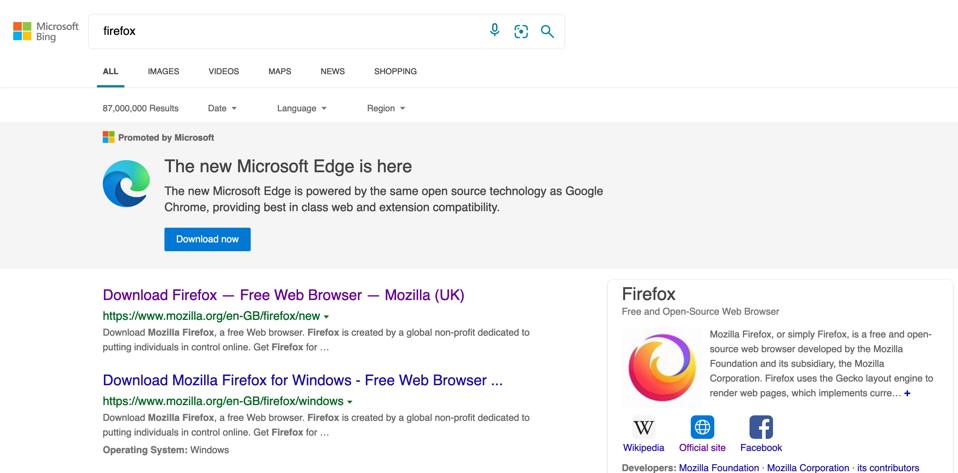Expand the Date filter dropdown

[x=222, y=108]
